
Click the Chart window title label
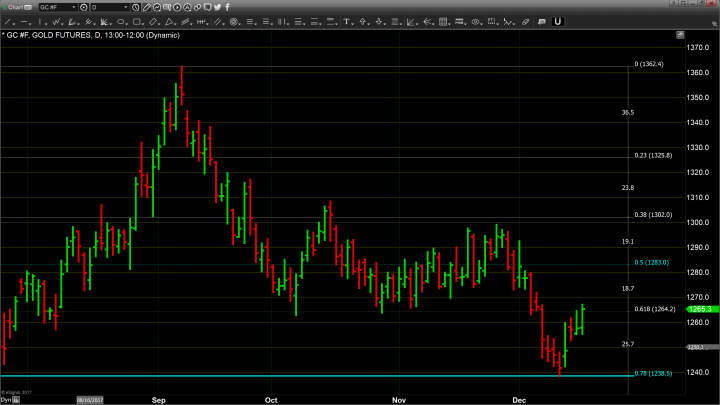pyautogui.click(x=16, y=7)
